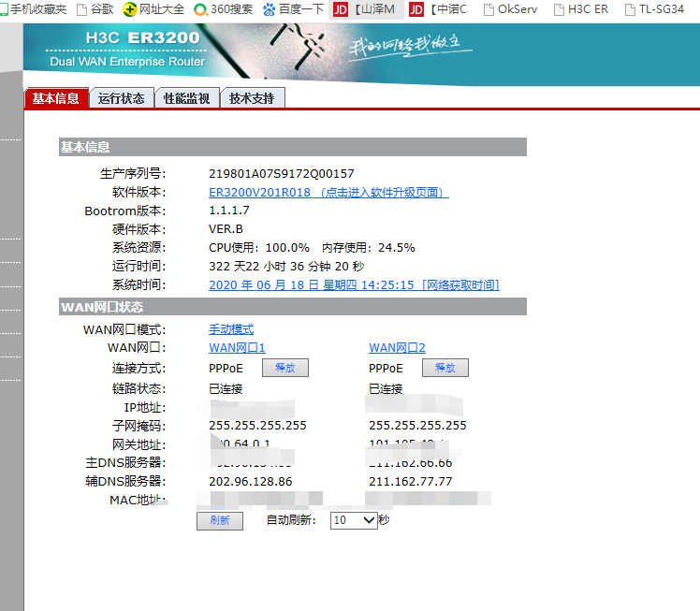Click the WAN网口状态 section header

click(293, 307)
